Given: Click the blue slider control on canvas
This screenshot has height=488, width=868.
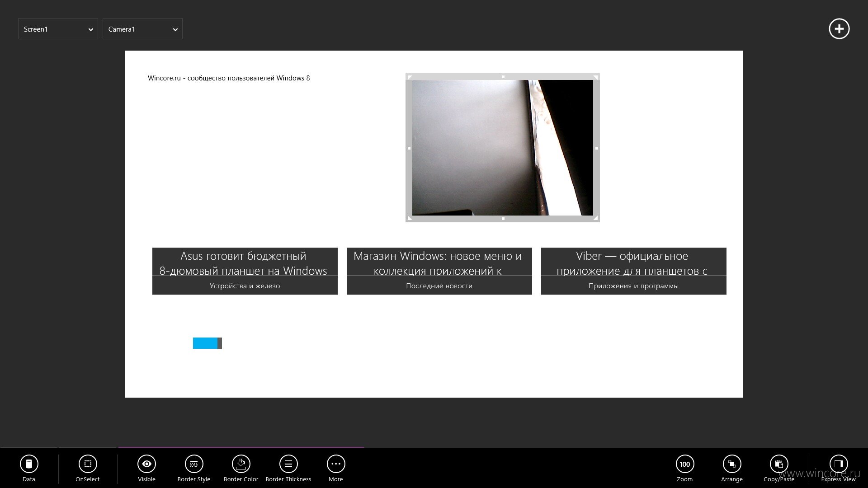Looking at the screenshot, I should pos(208,343).
